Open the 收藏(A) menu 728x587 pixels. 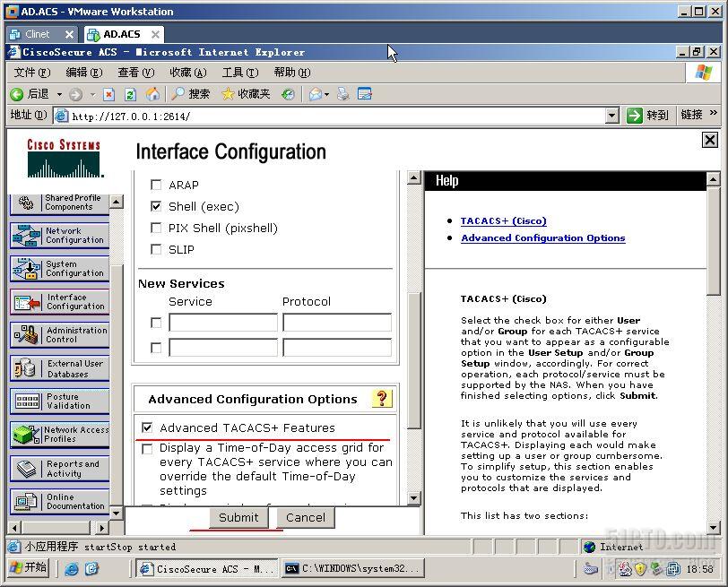188,73
